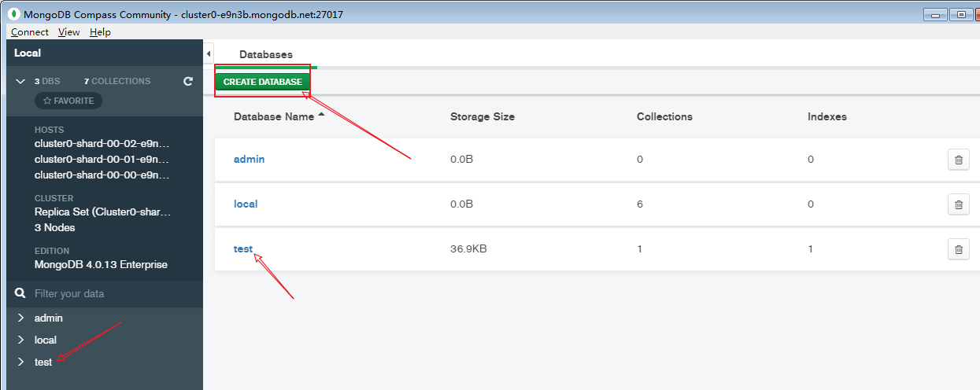The image size is (980, 390).
Task: Expand the test database in sidebar
Action: (x=21, y=362)
